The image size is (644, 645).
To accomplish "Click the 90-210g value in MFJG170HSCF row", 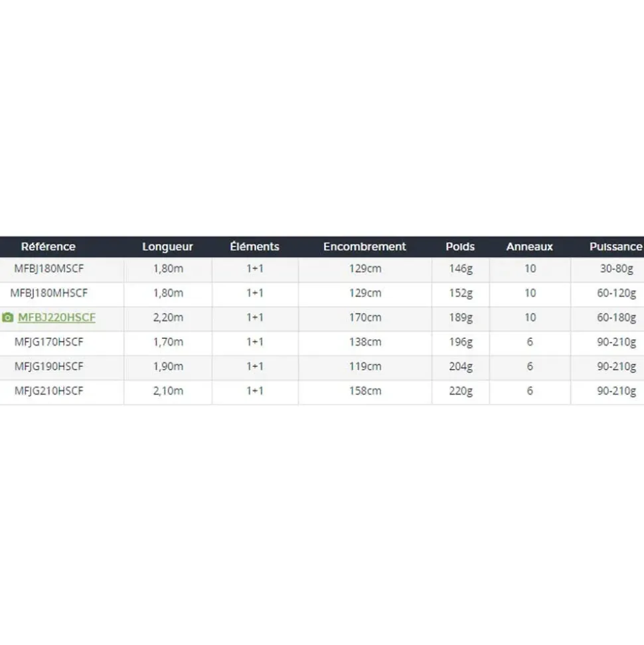I will click(616, 342).
